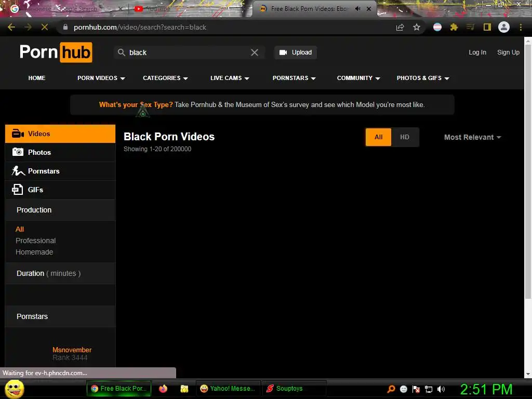The width and height of the screenshot is (532, 399).
Task: Open the striped circular extension icon
Action: [x=437, y=27]
